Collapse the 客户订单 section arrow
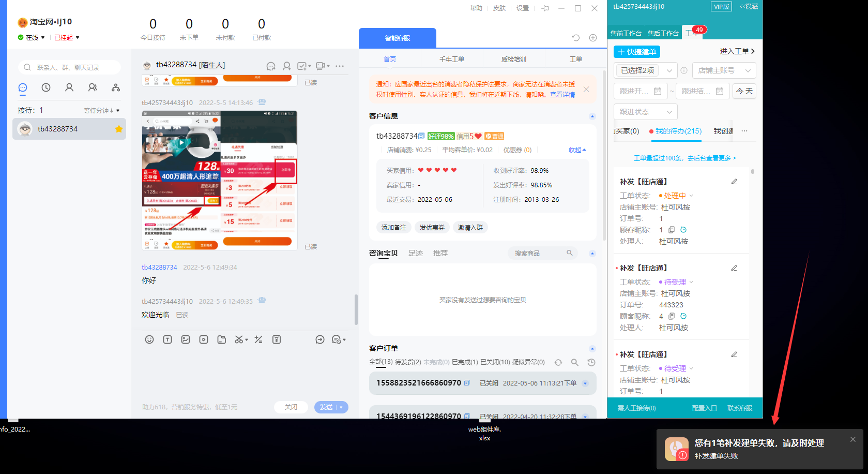Screen dimensions: 868x474 coord(592,349)
